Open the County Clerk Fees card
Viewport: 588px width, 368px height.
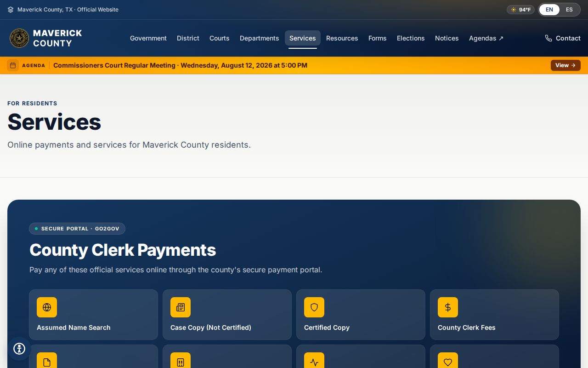tap(495, 315)
